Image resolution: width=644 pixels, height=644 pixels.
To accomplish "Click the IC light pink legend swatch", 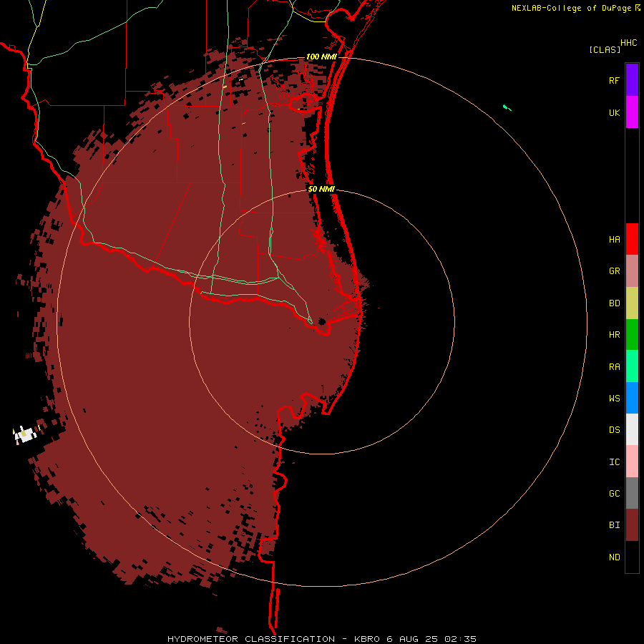I will (632, 462).
